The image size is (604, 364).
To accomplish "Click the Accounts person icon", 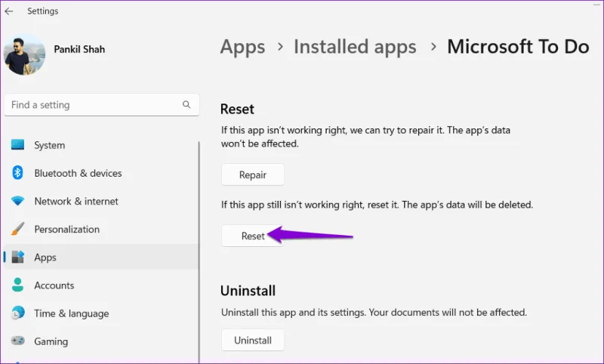I will coord(17,285).
